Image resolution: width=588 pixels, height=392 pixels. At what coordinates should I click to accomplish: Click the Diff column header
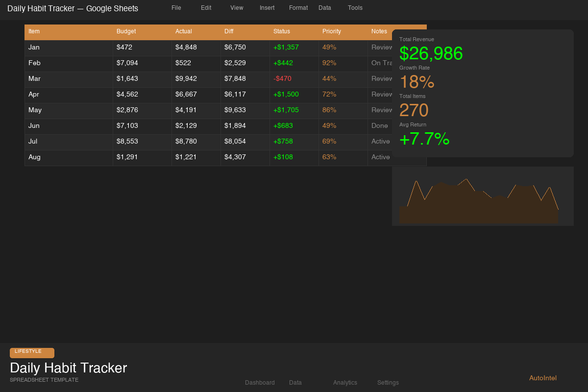click(245, 32)
